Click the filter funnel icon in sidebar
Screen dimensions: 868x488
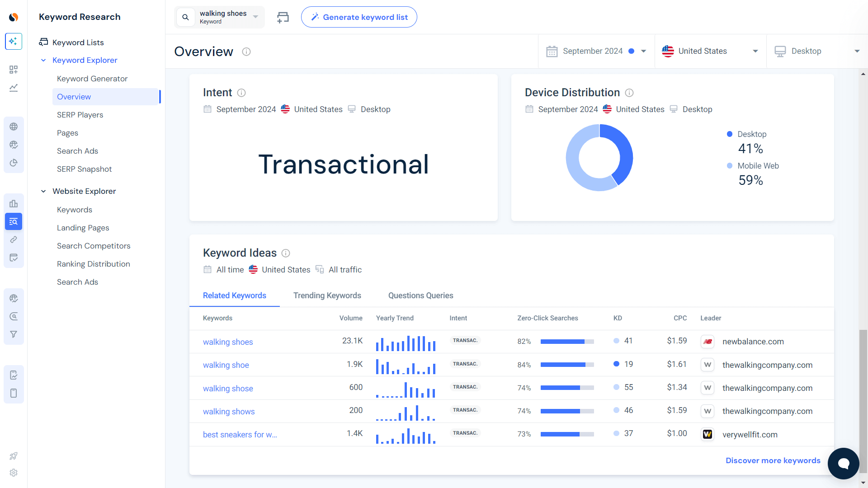pyautogui.click(x=14, y=334)
